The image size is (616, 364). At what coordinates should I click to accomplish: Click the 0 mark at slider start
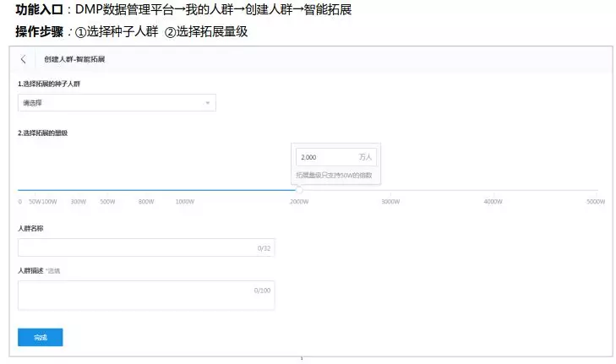click(x=19, y=202)
